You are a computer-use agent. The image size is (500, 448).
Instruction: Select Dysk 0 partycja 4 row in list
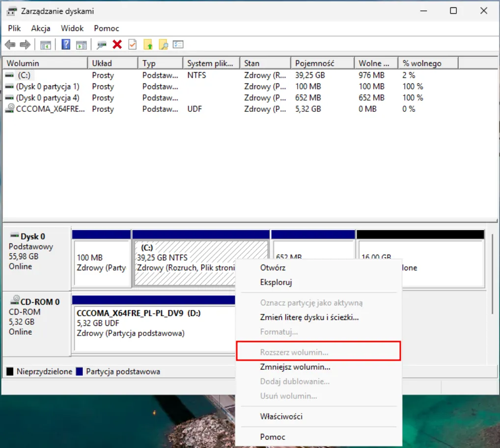click(x=47, y=98)
